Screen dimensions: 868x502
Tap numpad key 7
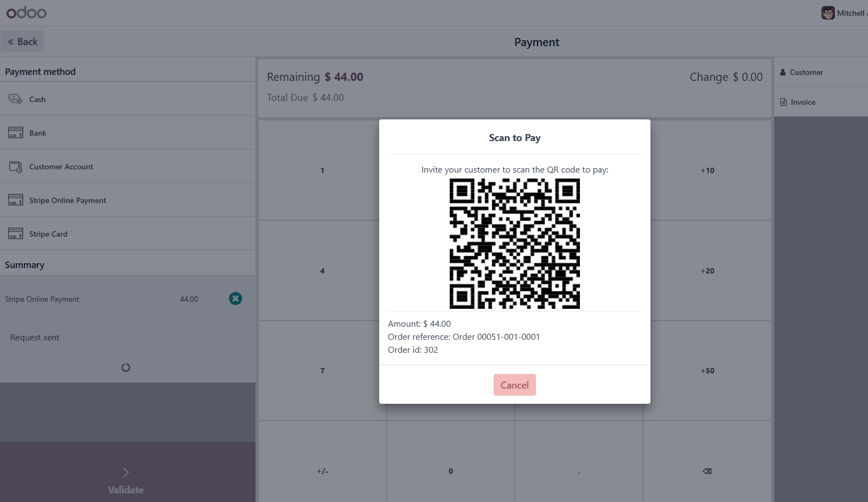322,371
